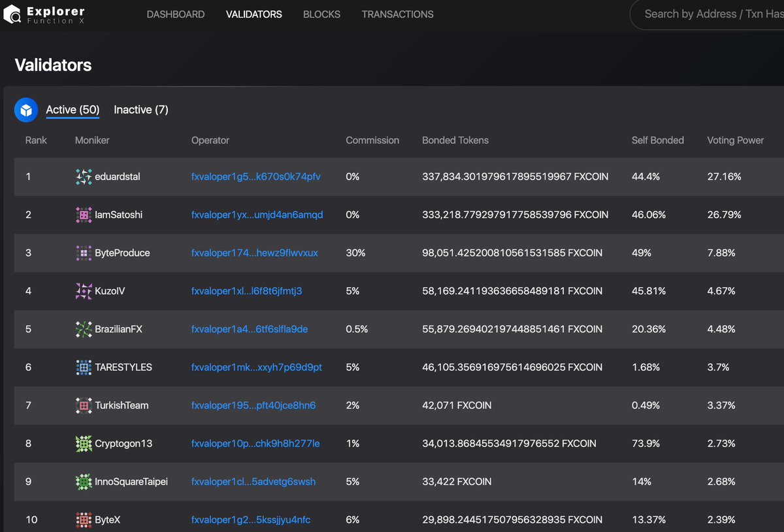The width and height of the screenshot is (784, 532).
Task: Click eduardstal's validator avatar icon
Action: [x=84, y=177]
